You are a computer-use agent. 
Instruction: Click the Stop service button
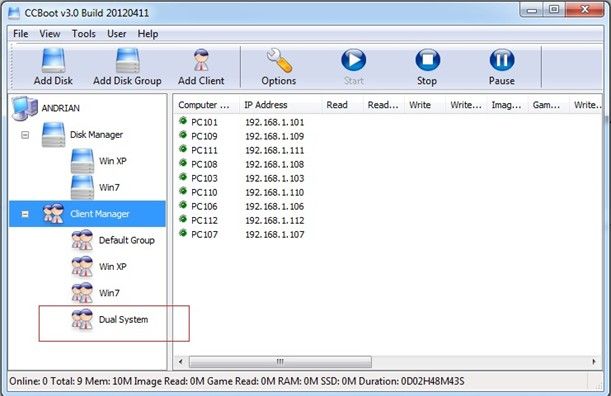coord(427,60)
